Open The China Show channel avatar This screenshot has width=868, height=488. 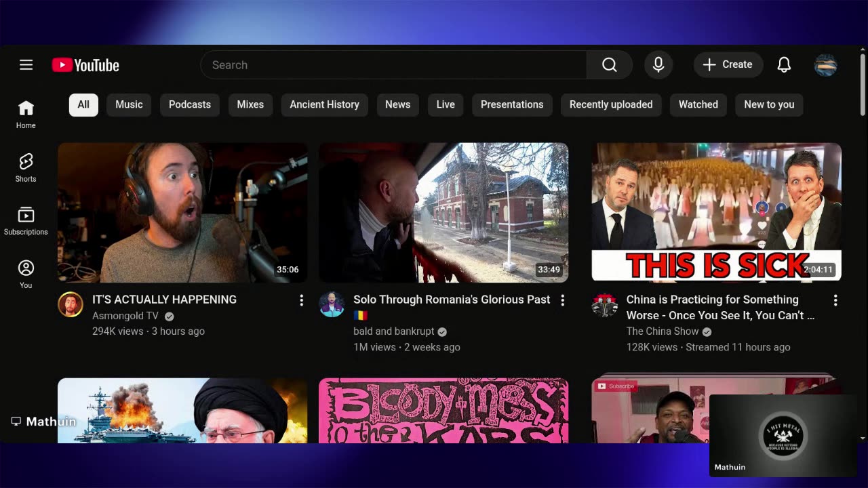click(604, 305)
